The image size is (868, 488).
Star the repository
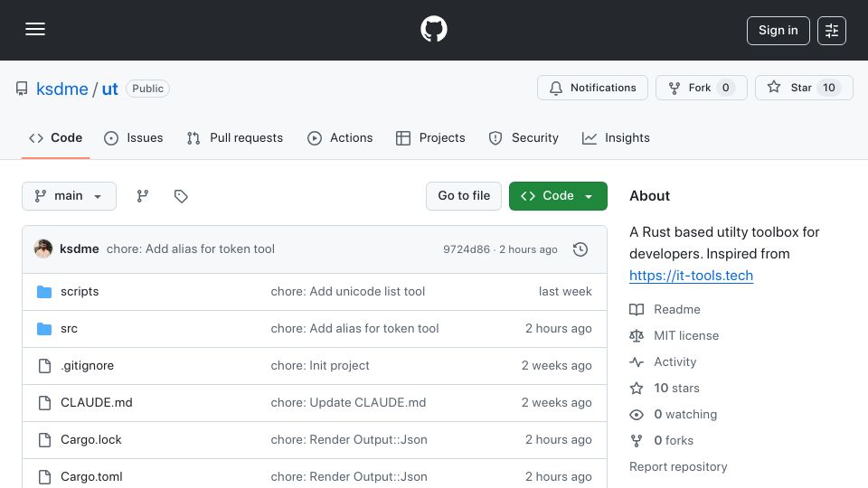(x=804, y=88)
